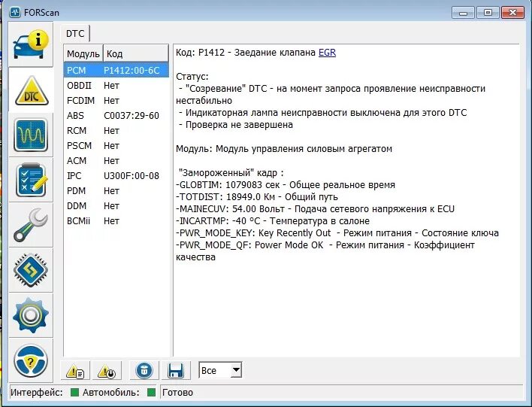The height and width of the screenshot is (407, 532).
Task: Close the FORScan window
Action: 512,13
